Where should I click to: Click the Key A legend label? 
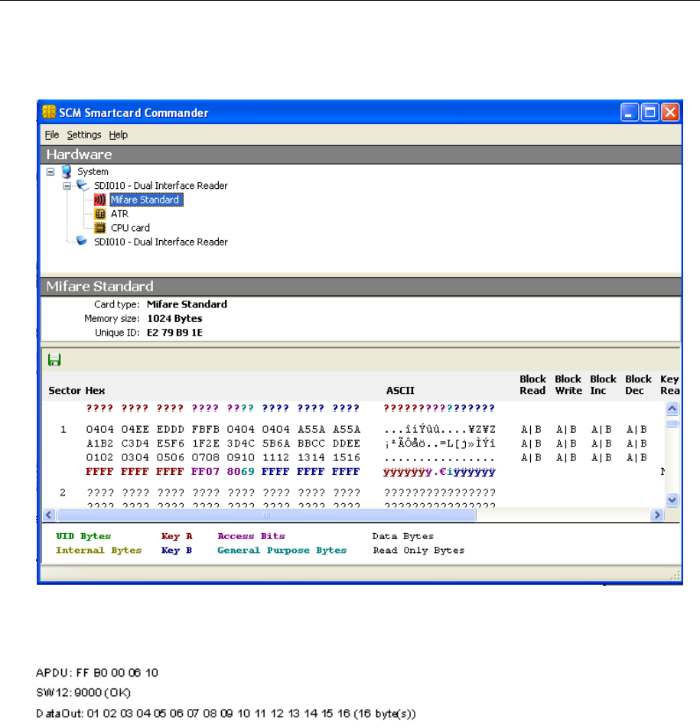[x=177, y=536]
